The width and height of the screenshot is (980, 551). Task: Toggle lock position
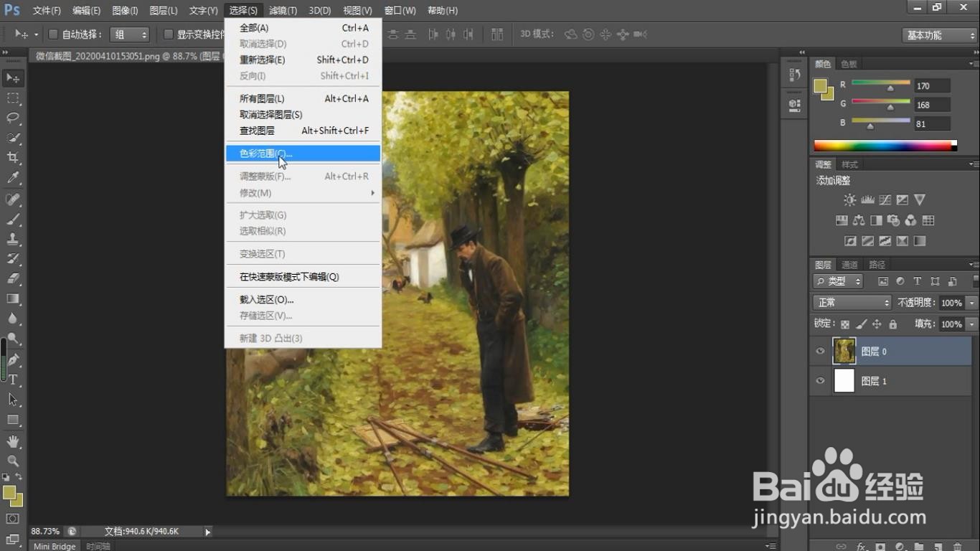[877, 324]
